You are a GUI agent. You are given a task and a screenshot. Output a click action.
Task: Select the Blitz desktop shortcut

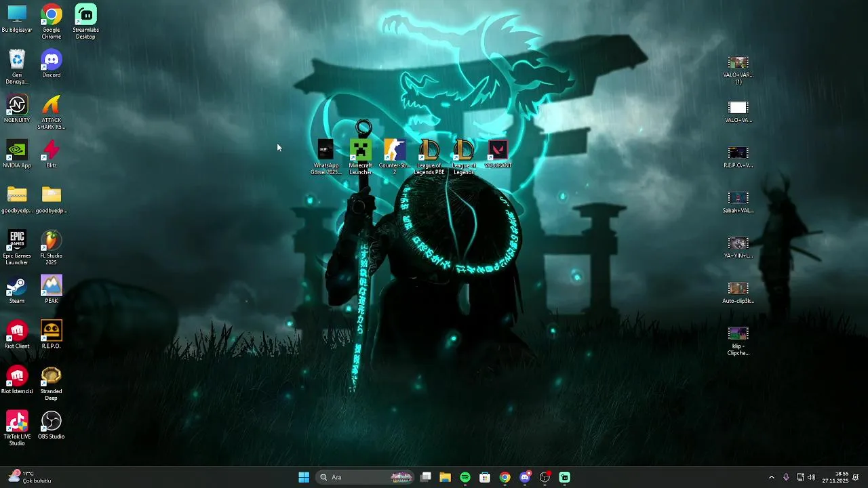52,154
